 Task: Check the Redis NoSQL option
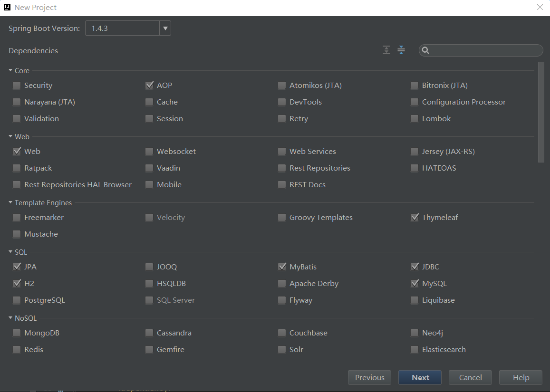(17, 350)
